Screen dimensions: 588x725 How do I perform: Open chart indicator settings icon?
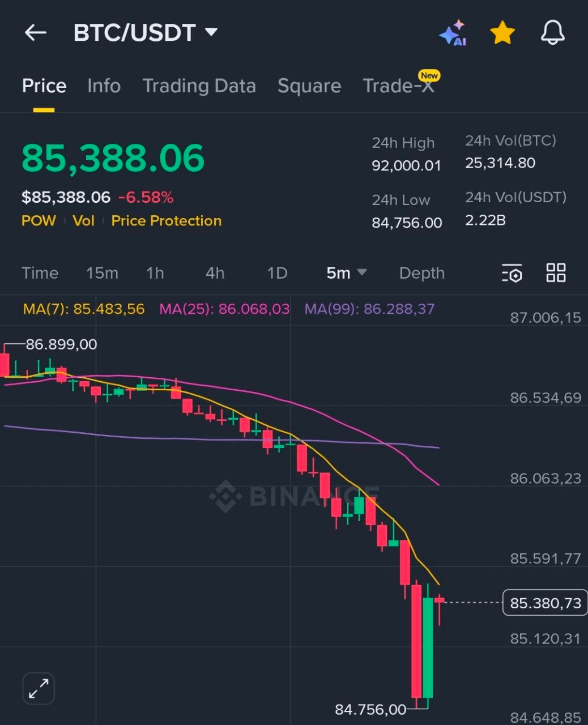point(512,272)
